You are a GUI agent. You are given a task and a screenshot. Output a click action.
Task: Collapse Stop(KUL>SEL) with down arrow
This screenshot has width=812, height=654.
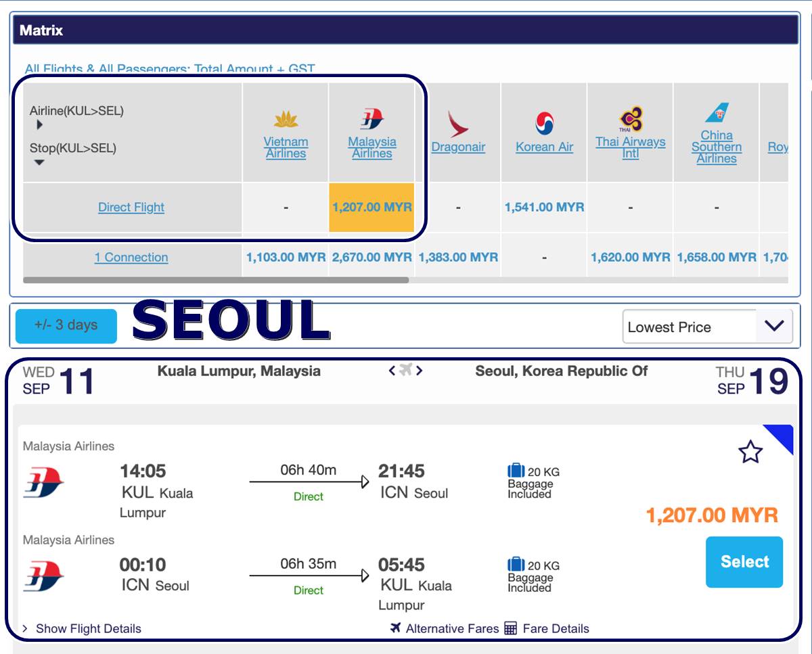click(39, 162)
